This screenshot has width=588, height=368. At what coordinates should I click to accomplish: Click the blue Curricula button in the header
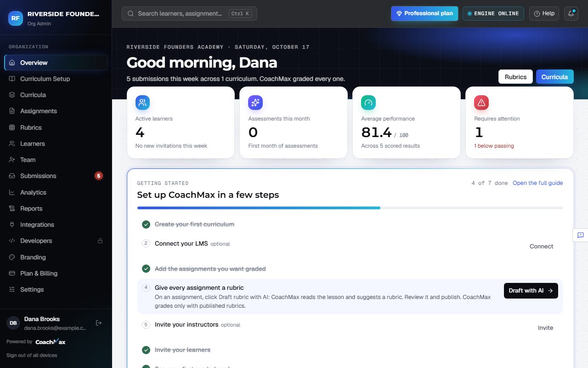pos(555,77)
